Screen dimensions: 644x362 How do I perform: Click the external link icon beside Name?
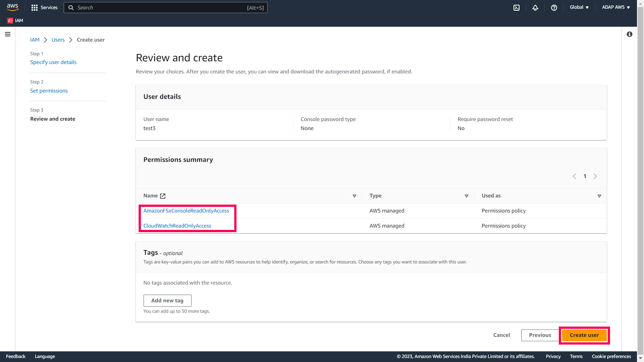(163, 196)
